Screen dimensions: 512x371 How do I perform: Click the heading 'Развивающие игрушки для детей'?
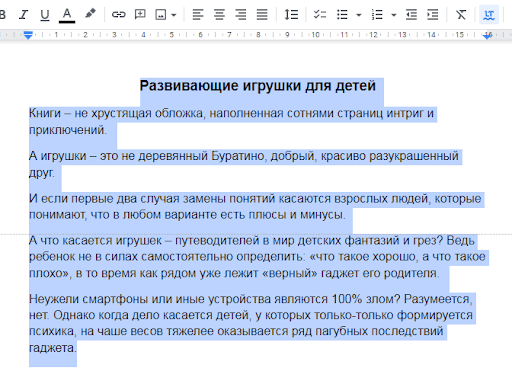[258, 86]
